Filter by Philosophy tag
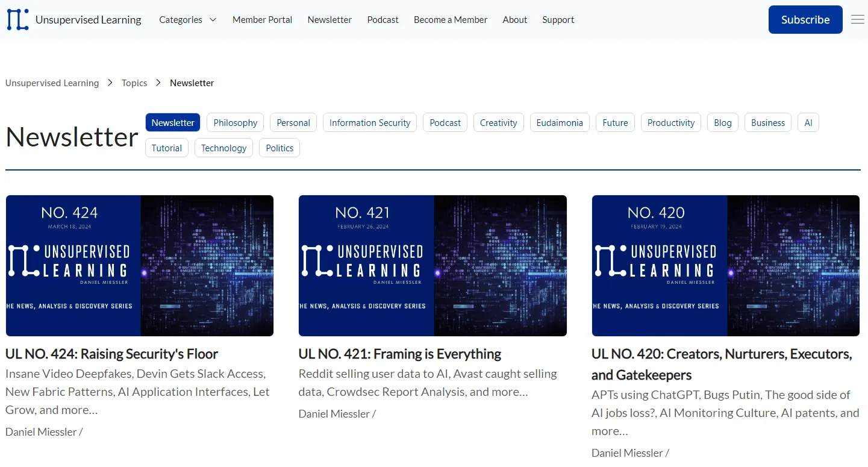 coord(236,122)
